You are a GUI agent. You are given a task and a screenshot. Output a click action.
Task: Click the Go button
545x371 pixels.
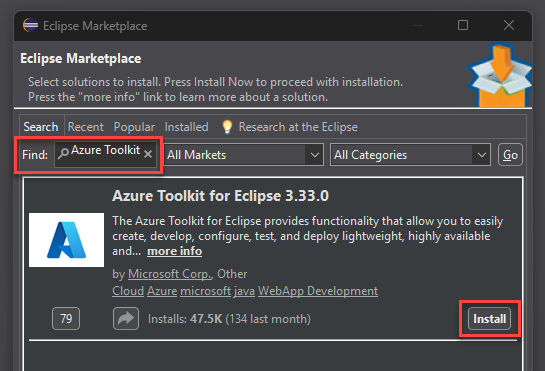click(510, 155)
